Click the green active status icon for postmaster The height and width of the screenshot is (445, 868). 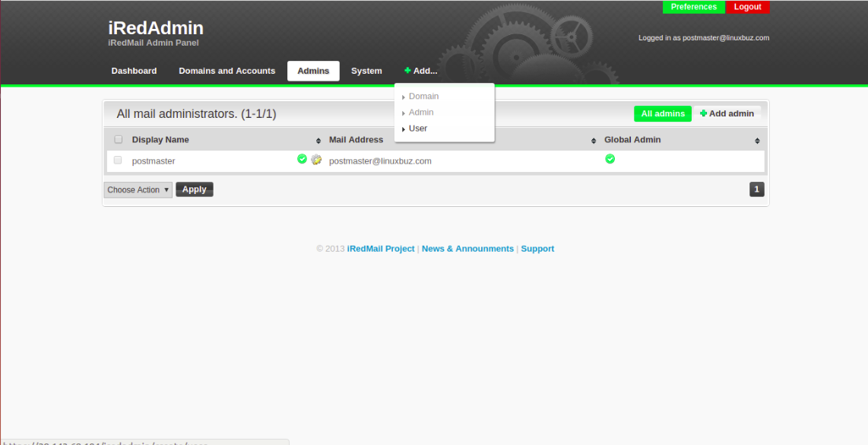click(302, 159)
